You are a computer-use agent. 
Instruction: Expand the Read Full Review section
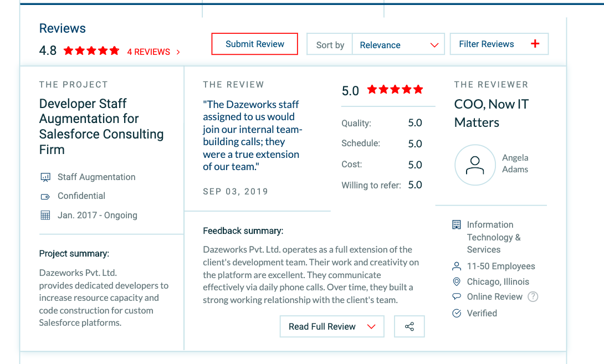pyautogui.click(x=332, y=327)
